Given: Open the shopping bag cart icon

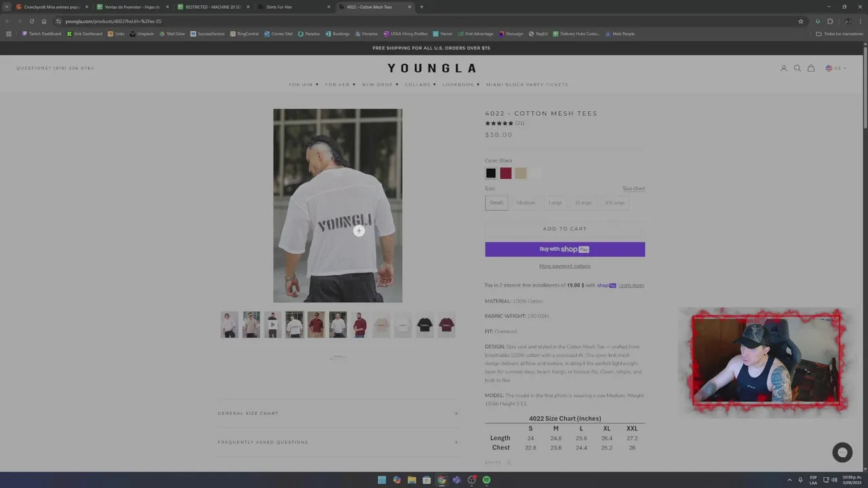Looking at the screenshot, I should 811,68.
